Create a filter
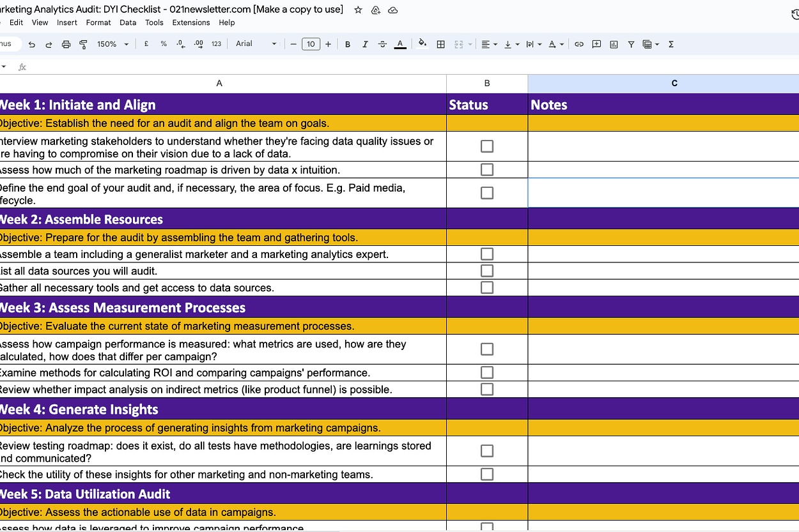 [x=631, y=44]
